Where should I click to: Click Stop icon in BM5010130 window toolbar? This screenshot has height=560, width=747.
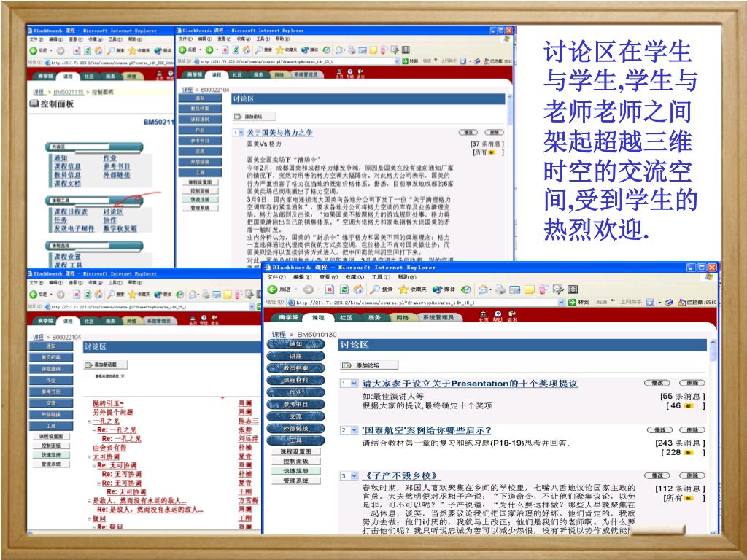click(x=330, y=289)
